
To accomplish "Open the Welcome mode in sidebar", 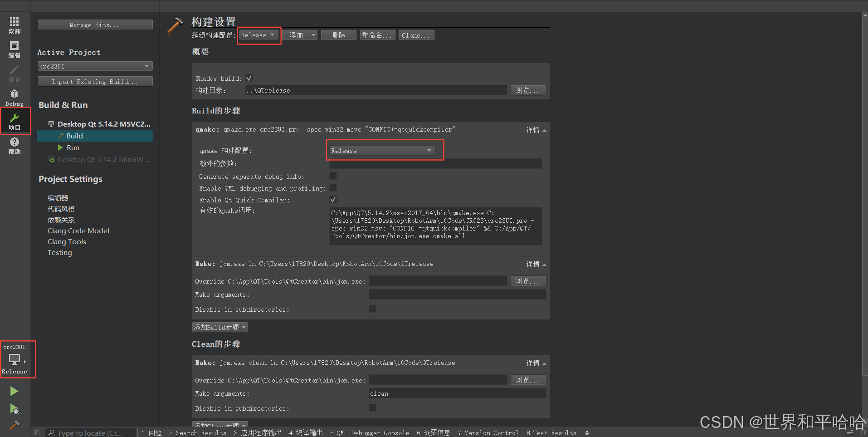I will click(x=14, y=25).
